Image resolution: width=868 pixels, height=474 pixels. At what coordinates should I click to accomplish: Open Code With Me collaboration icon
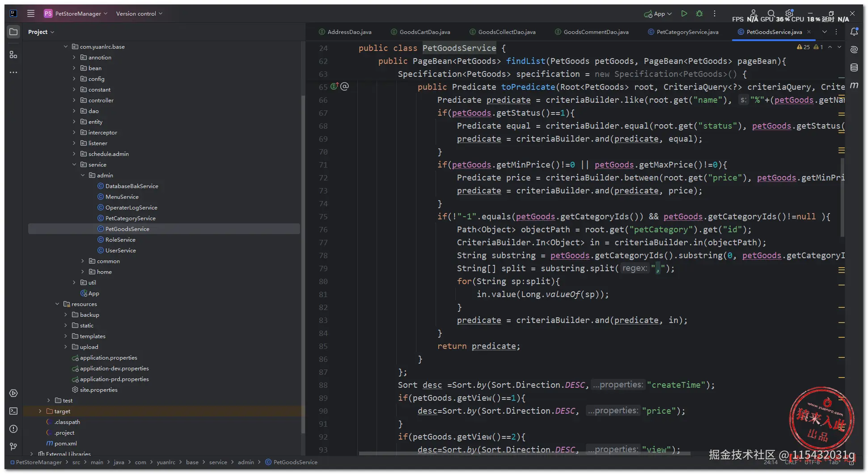click(754, 13)
